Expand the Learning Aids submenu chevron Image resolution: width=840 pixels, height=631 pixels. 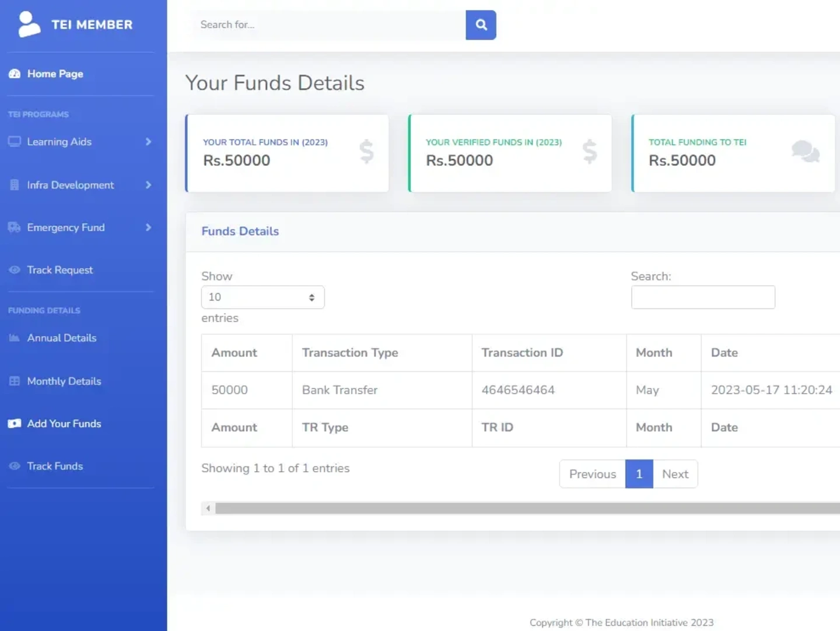[x=148, y=142]
